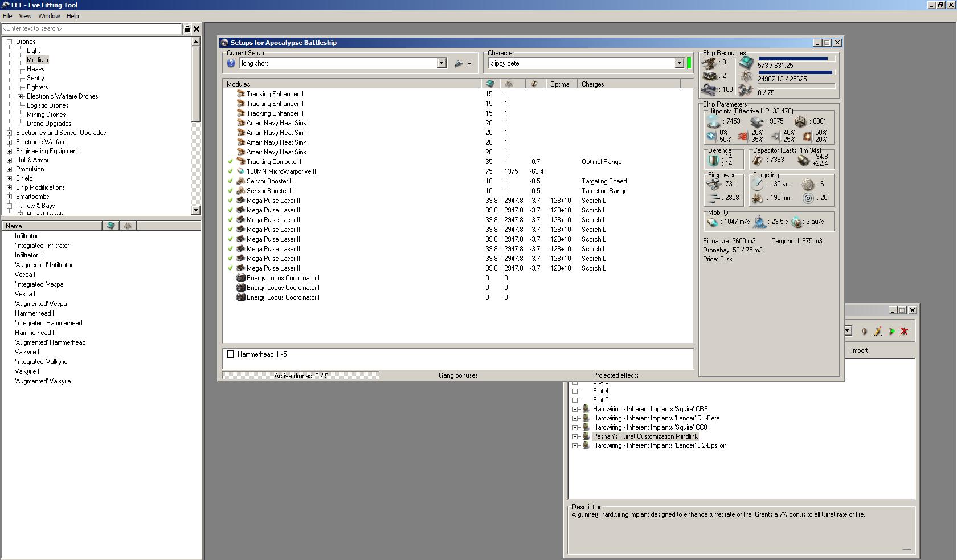Viewport: 957px width, 560px height.
Task: Switch to the Gang bonuses tab
Action: [459, 375]
